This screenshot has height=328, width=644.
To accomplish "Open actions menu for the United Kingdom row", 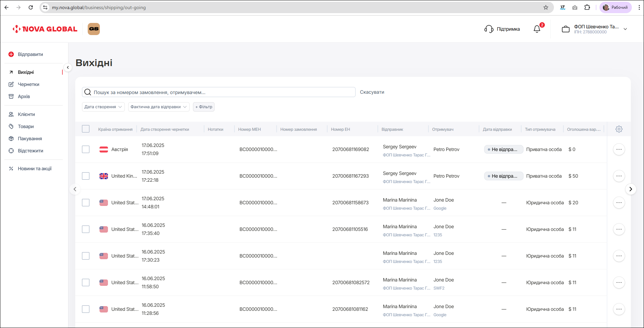I will coord(619,176).
